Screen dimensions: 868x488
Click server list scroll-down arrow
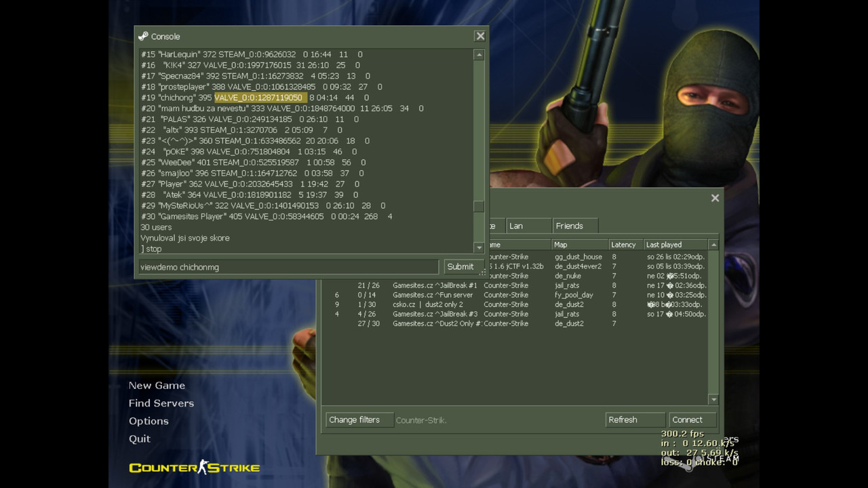click(713, 400)
